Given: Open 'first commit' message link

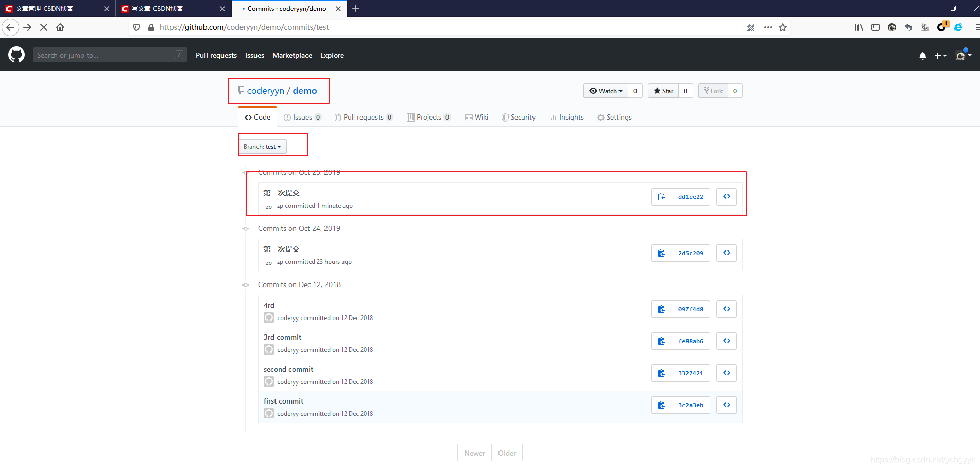Looking at the screenshot, I should 284,401.
